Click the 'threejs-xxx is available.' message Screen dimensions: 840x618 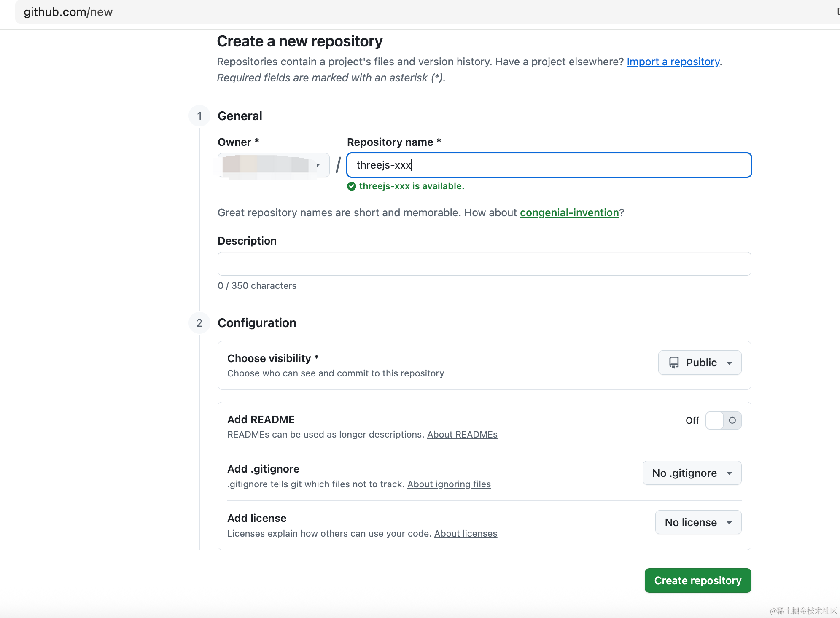(412, 186)
